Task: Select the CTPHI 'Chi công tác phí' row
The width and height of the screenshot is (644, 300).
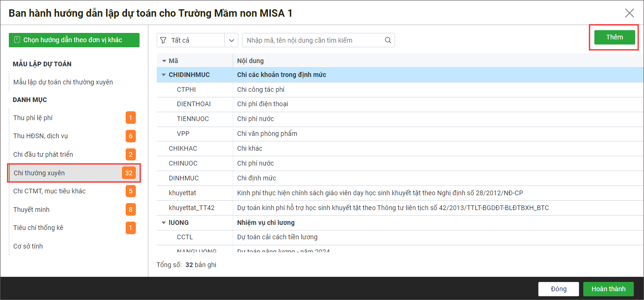Action: click(x=261, y=89)
